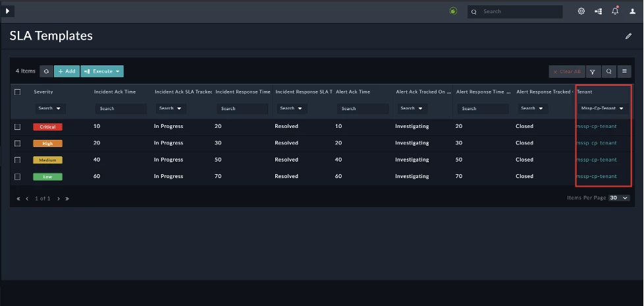Open the Execute dropdown button
This screenshot has height=306, width=644.
(x=102, y=72)
